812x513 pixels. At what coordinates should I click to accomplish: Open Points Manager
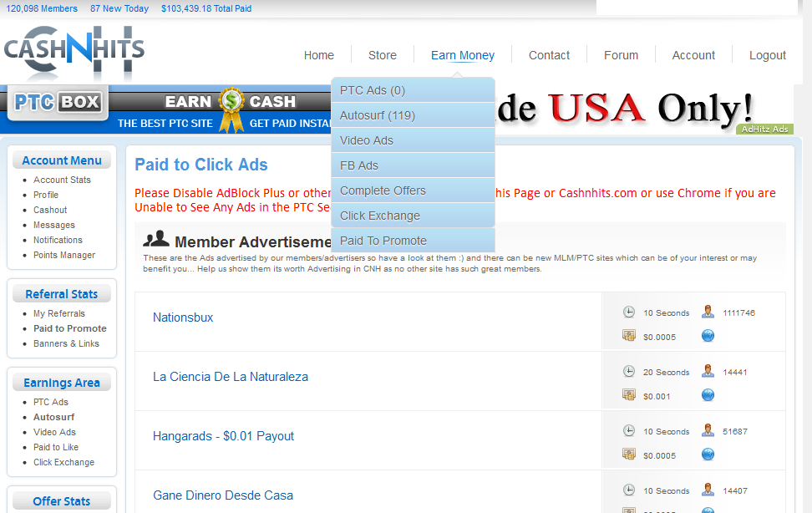coord(64,255)
